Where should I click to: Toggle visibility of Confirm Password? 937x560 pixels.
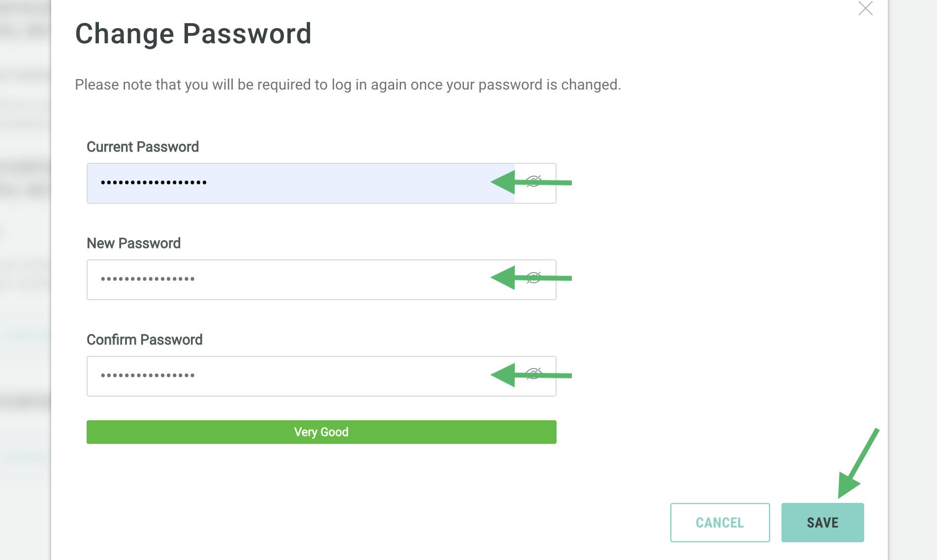534,374
